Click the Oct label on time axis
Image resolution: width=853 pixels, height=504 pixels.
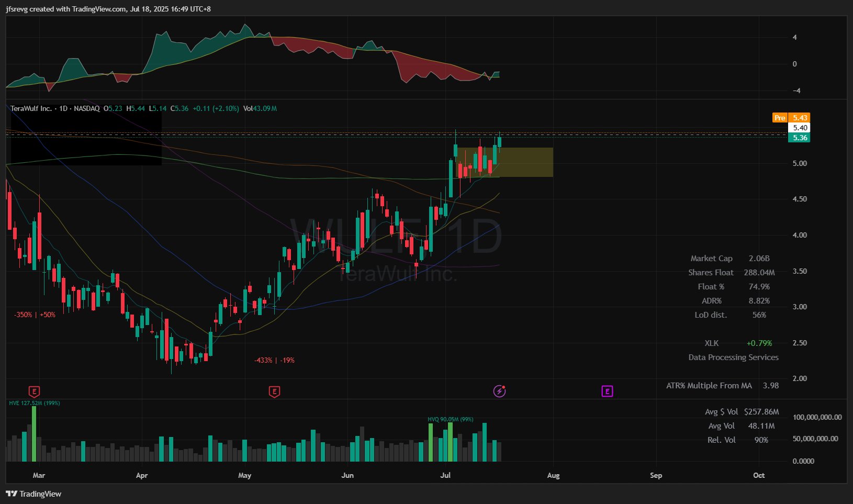tap(759, 475)
